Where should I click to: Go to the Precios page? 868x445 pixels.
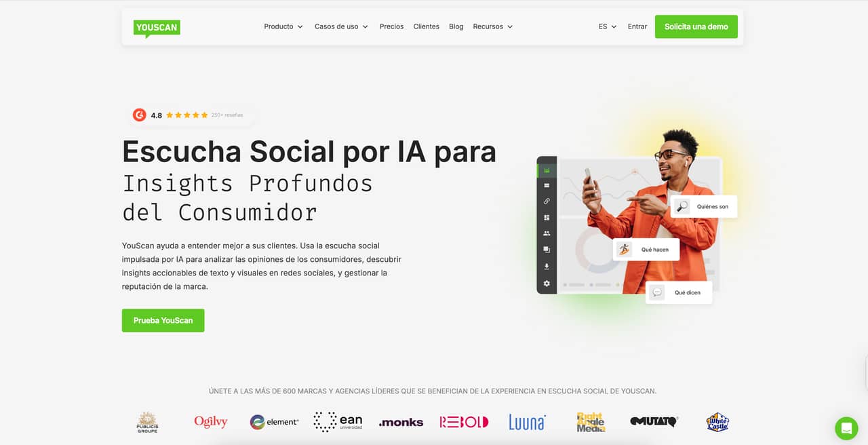(391, 26)
